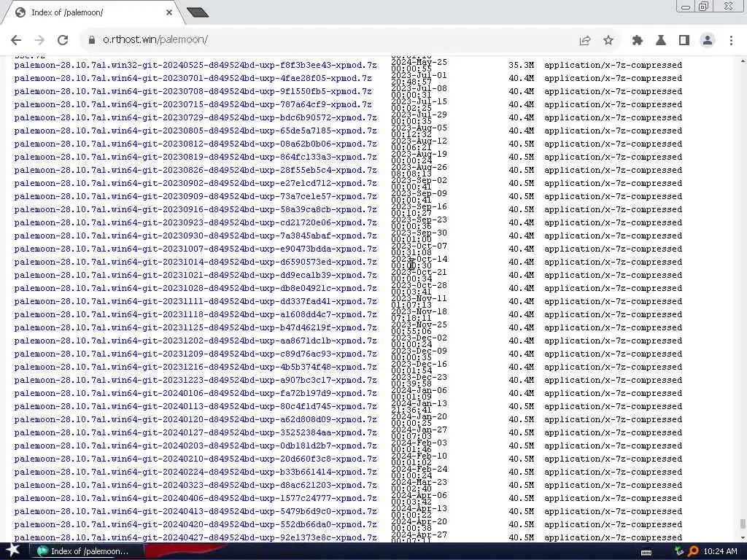Get the win64-git-20231118 archive

pos(196,314)
